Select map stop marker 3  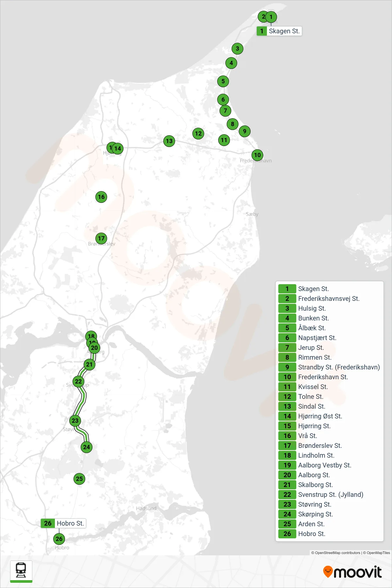tap(237, 49)
